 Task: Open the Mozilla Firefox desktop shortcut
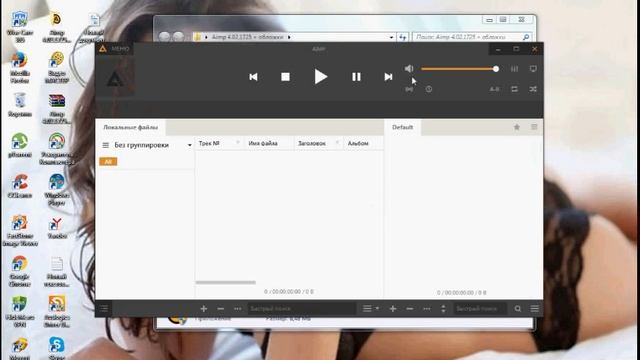tap(20, 68)
